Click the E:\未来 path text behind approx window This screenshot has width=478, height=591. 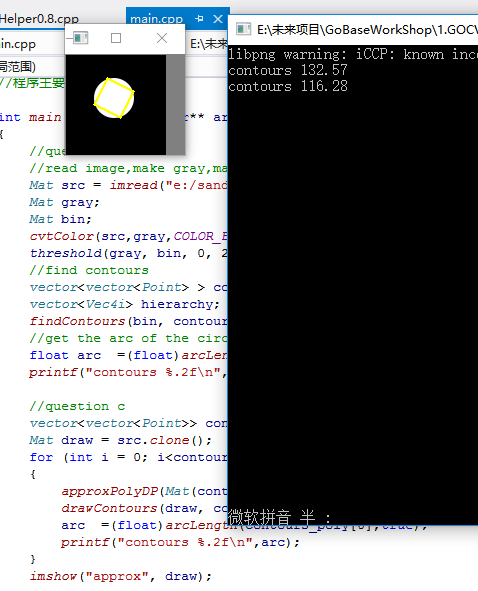(x=208, y=44)
